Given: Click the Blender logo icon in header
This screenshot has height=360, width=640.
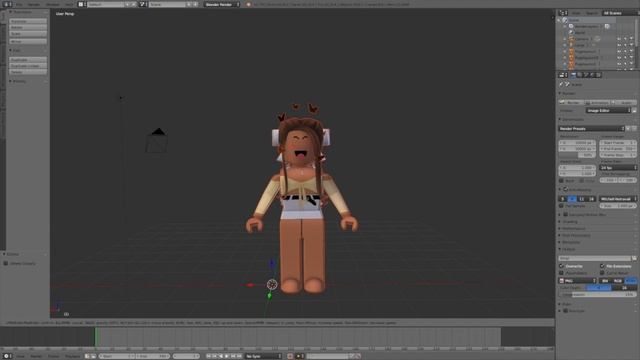Looking at the screenshot, I should click(248, 4).
